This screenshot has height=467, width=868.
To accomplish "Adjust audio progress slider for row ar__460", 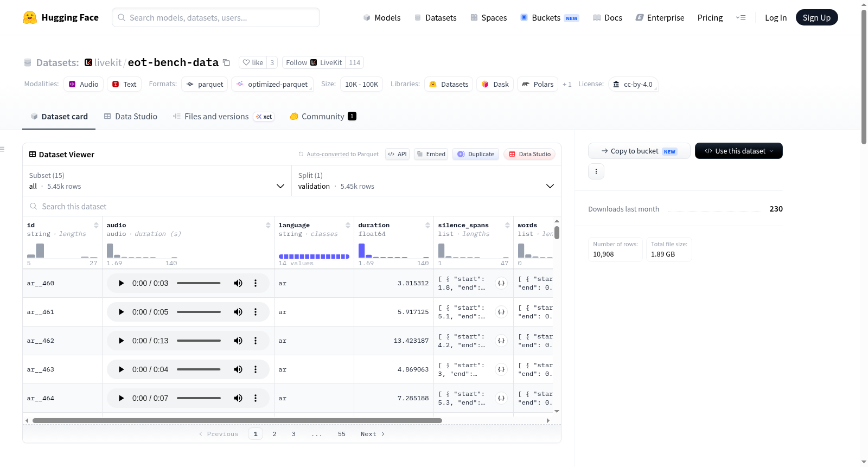I will pyautogui.click(x=199, y=283).
